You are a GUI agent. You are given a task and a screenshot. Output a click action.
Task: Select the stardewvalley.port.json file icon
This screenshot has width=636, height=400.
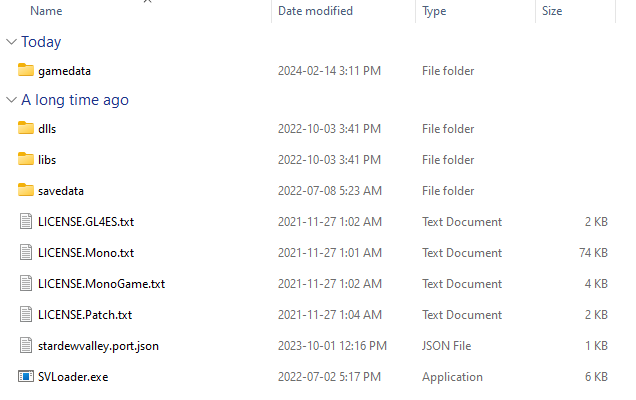(26, 346)
